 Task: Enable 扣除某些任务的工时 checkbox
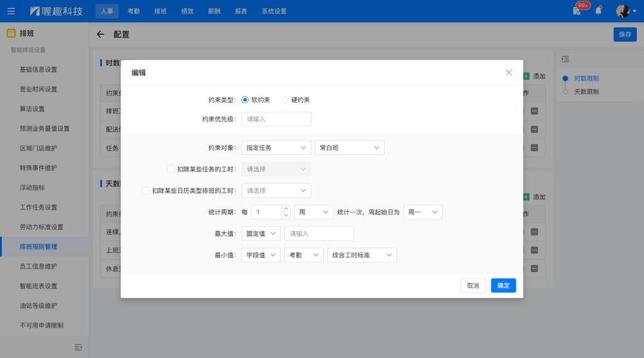[171, 169]
